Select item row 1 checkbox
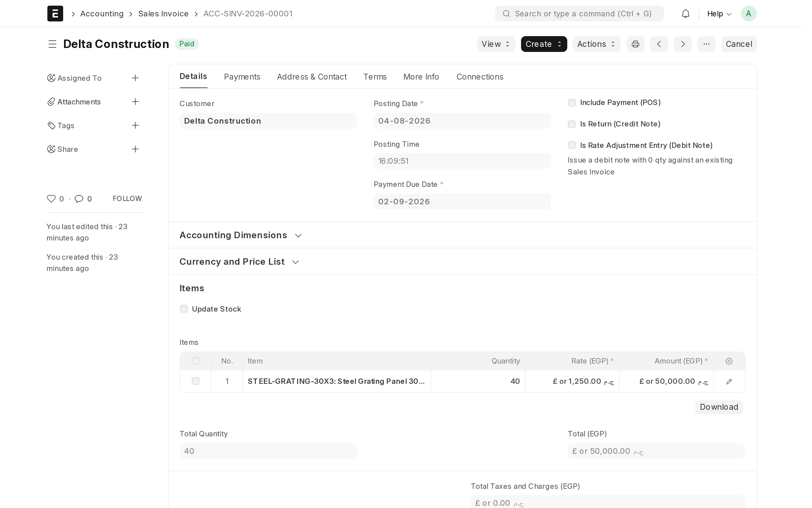This screenshot has height=508, width=812. pyautogui.click(x=196, y=381)
